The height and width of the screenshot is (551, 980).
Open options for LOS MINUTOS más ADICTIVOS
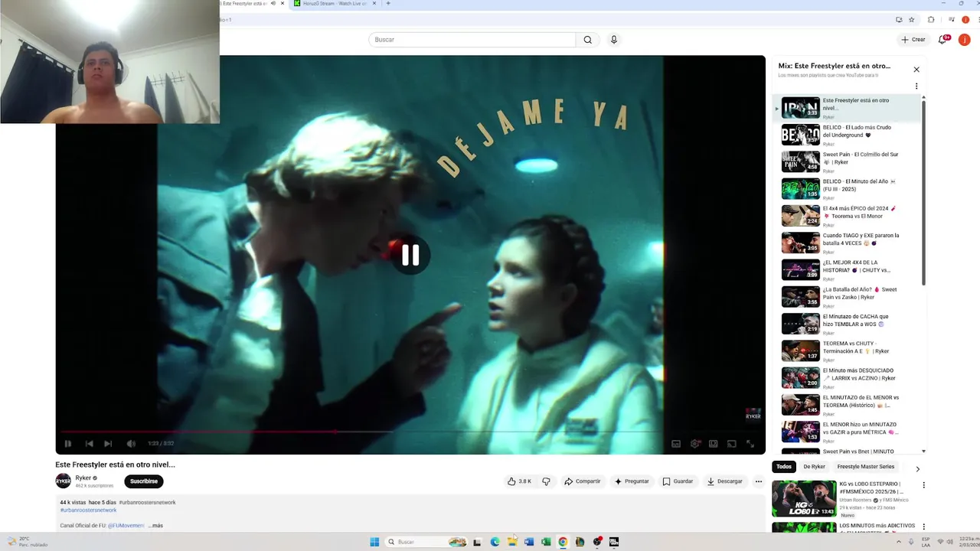[x=923, y=527]
